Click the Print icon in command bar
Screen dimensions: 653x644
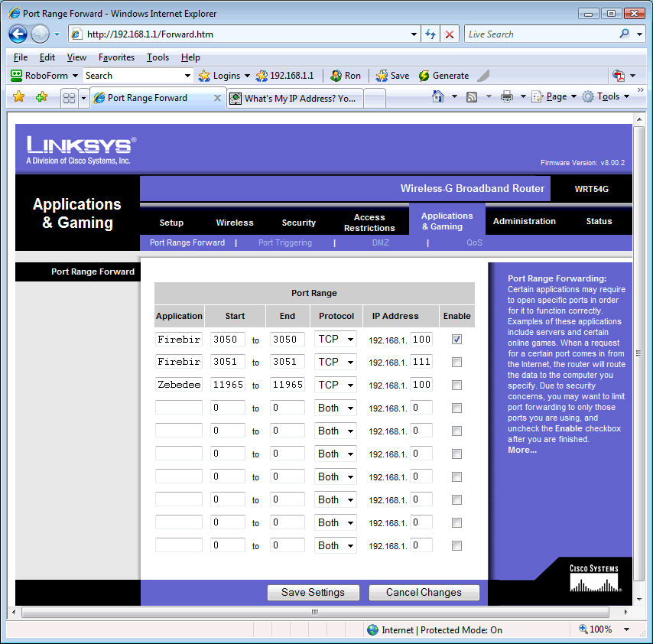click(506, 97)
